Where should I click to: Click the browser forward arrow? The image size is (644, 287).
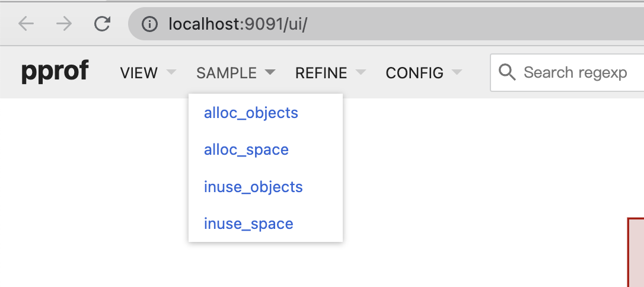63,24
